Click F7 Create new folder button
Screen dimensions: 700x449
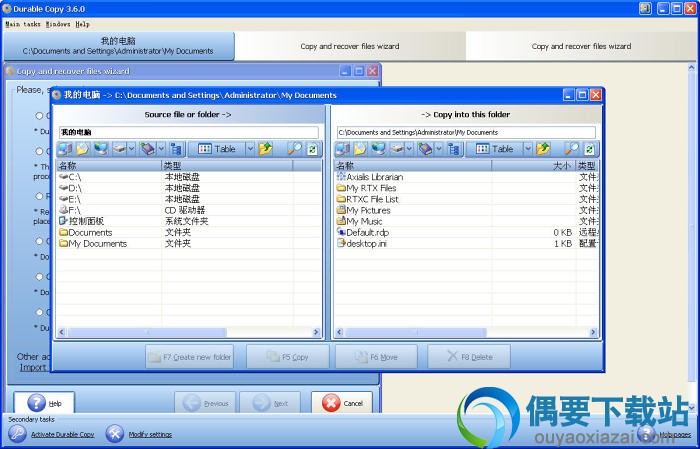point(190,357)
